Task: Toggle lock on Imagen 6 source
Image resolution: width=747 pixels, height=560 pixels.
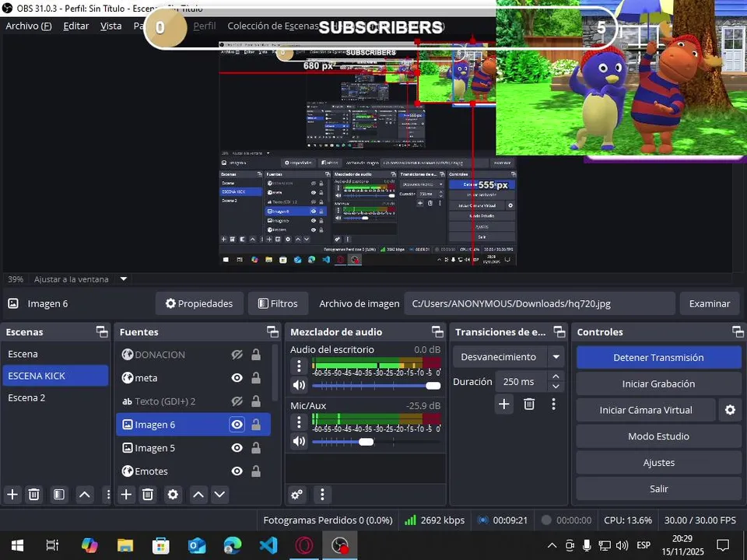Action: [256, 425]
